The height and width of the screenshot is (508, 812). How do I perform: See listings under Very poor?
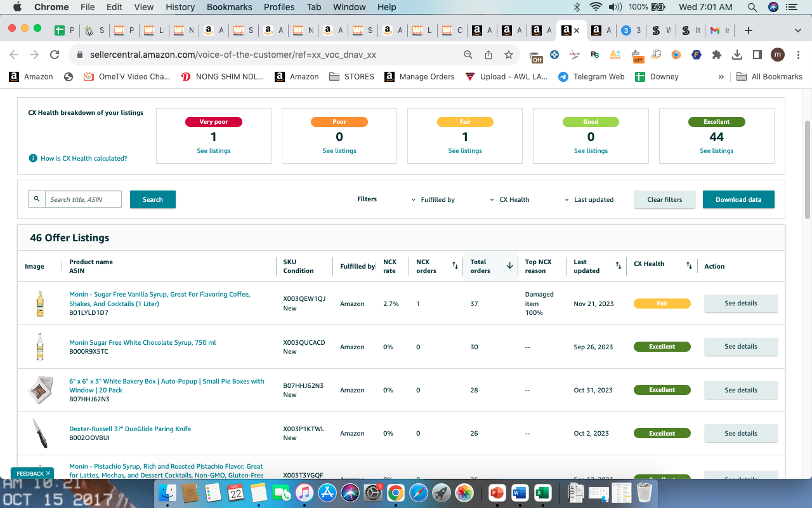pyautogui.click(x=214, y=151)
